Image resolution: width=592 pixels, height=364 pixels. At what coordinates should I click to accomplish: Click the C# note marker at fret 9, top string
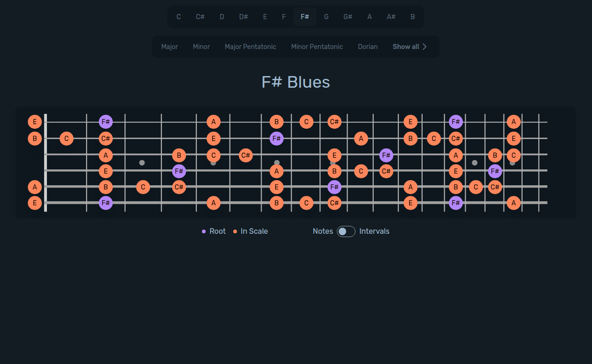pos(334,122)
